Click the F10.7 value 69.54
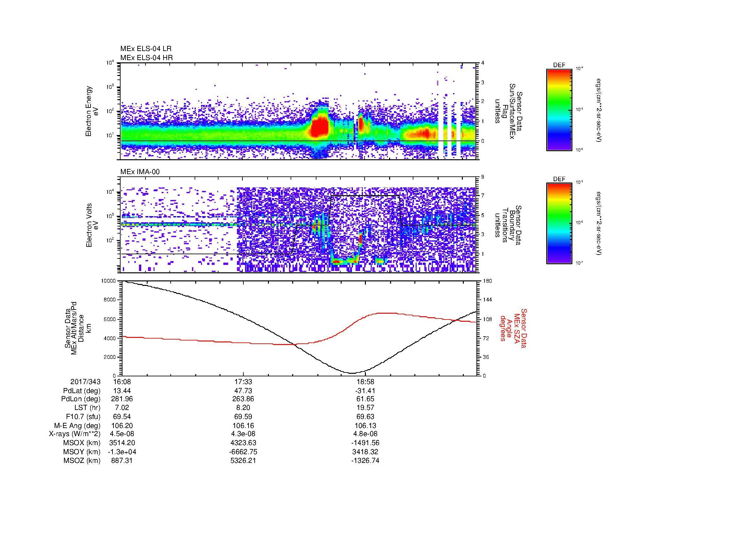This screenshot has height=534, width=756. (x=122, y=416)
